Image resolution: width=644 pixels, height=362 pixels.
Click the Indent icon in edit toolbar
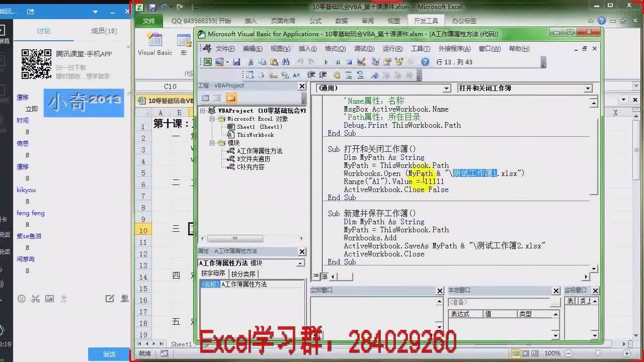point(311,75)
